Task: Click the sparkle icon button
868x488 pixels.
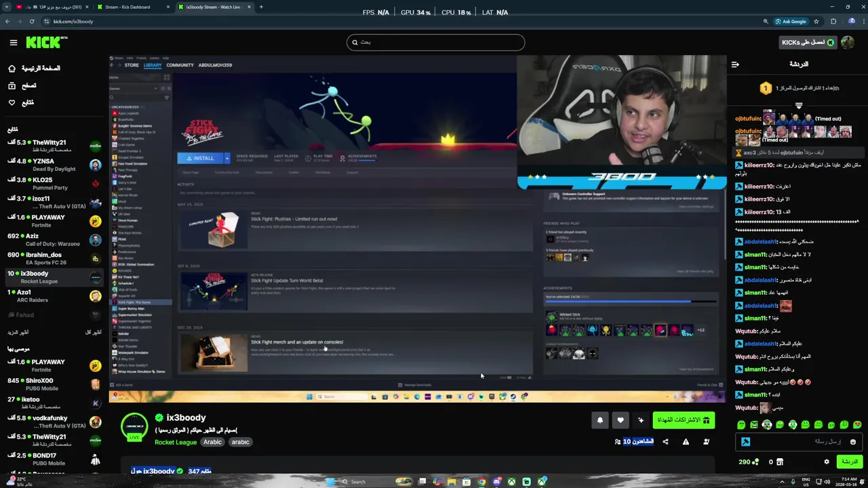Action: 640,420
